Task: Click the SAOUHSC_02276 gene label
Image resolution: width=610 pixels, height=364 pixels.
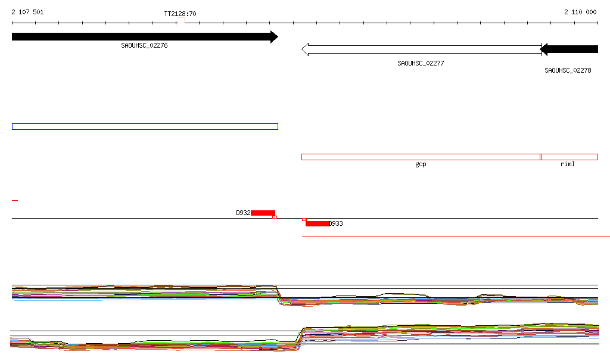Action: (144, 45)
